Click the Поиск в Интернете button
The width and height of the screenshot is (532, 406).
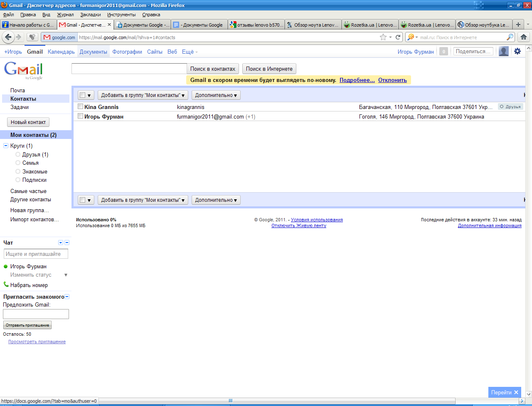tap(269, 69)
